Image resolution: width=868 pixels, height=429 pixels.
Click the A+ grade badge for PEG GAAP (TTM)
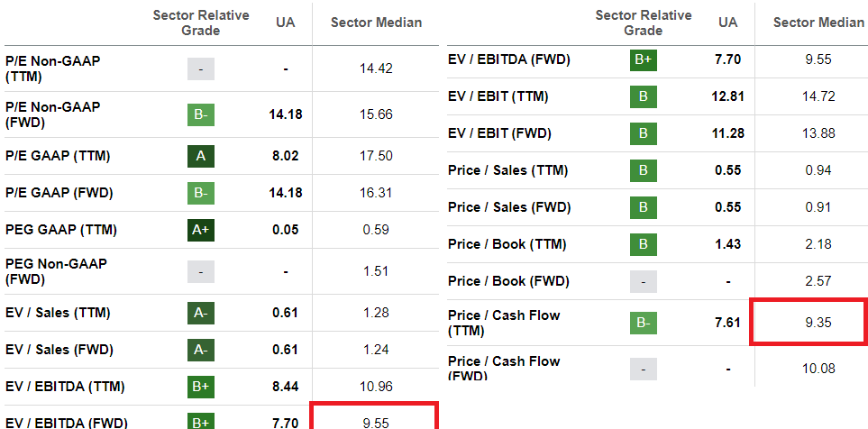(201, 230)
